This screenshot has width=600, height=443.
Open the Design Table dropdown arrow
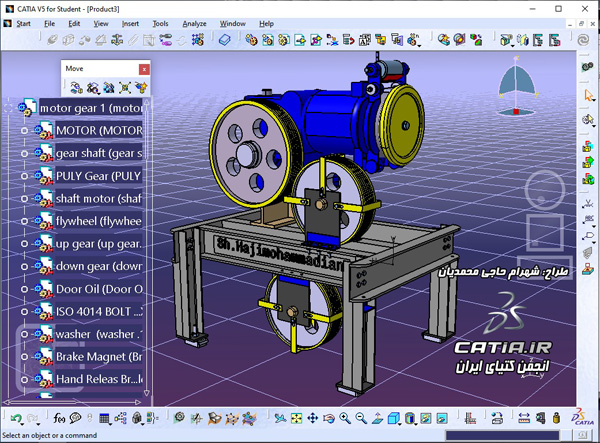(111, 424)
